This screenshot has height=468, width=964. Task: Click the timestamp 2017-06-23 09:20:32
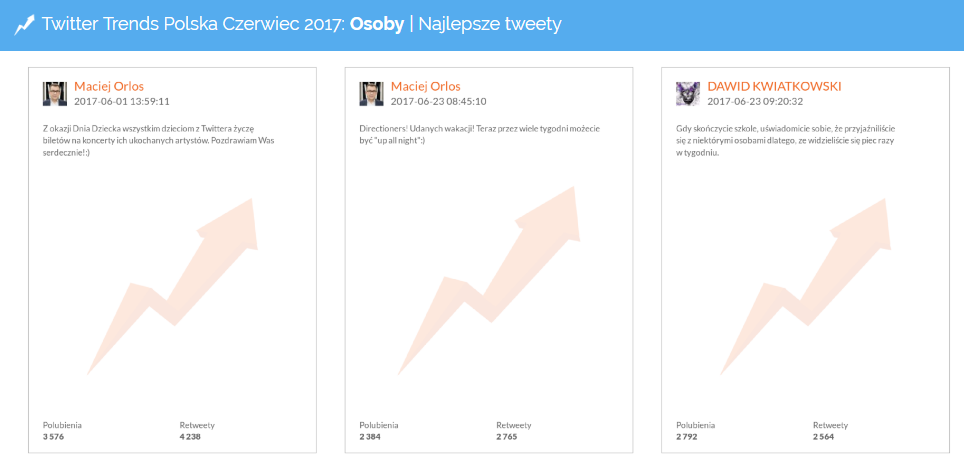pyautogui.click(x=755, y=101)
